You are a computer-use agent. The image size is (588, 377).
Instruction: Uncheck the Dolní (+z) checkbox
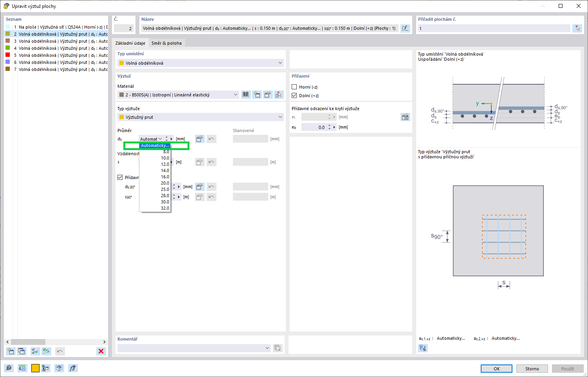coord(294,96)
